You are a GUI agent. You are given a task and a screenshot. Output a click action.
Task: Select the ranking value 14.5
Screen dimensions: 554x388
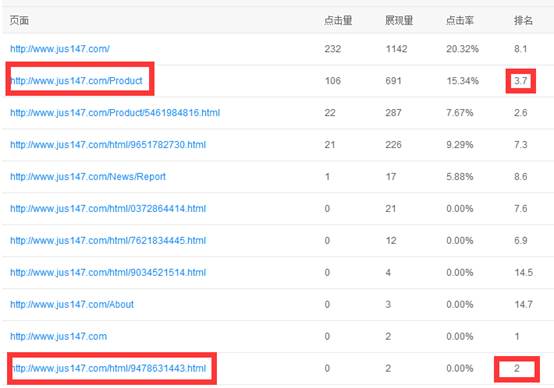click(x=524, y=272)
